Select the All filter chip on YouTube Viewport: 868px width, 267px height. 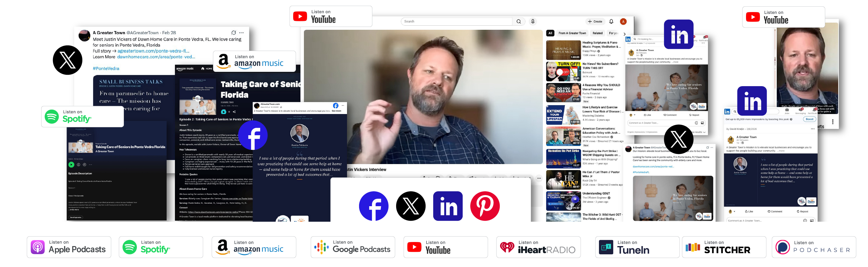pos(550,33)
